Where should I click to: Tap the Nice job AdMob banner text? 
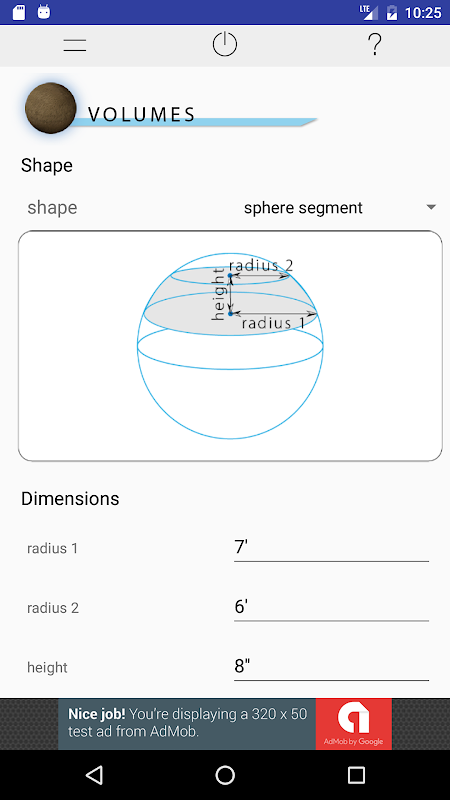(188, 722)
